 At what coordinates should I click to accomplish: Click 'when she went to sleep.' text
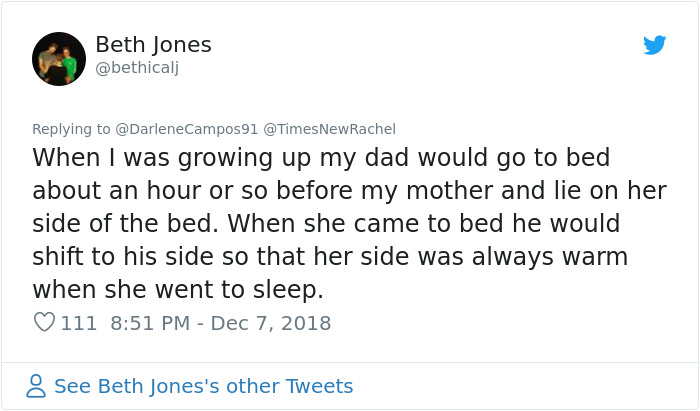click(x=178, y=290)
